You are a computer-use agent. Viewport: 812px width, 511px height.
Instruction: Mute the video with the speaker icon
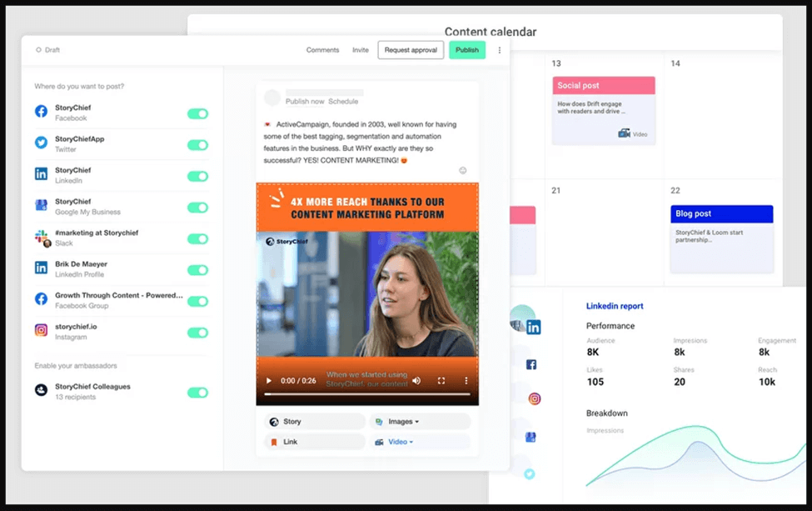tap(416, 381)
